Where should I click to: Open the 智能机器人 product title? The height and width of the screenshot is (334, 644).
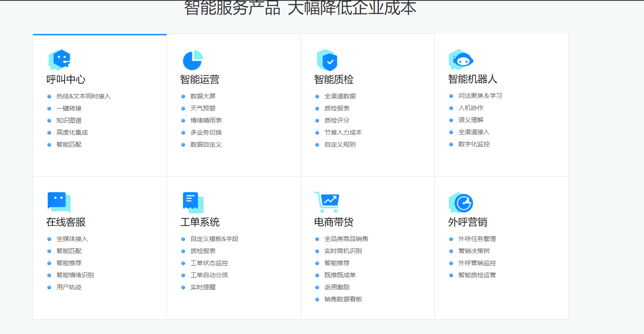pyautogui.click(x=473, y=79)
